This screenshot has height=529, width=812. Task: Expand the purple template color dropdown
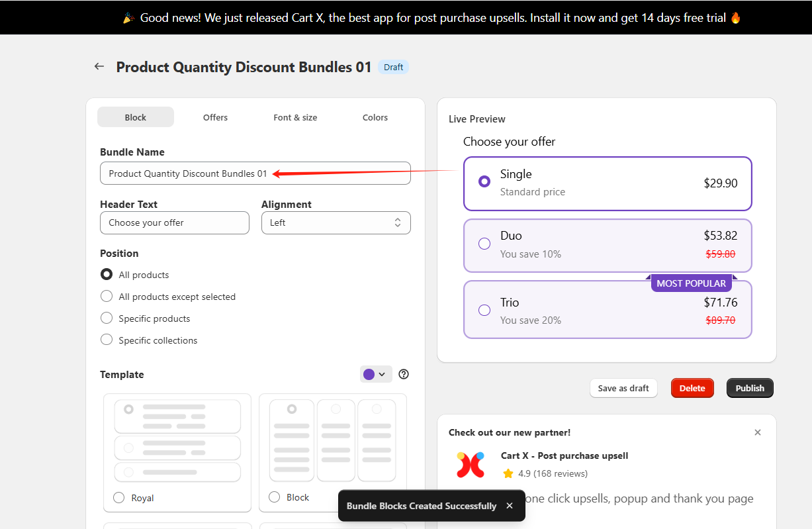[375, 374]
